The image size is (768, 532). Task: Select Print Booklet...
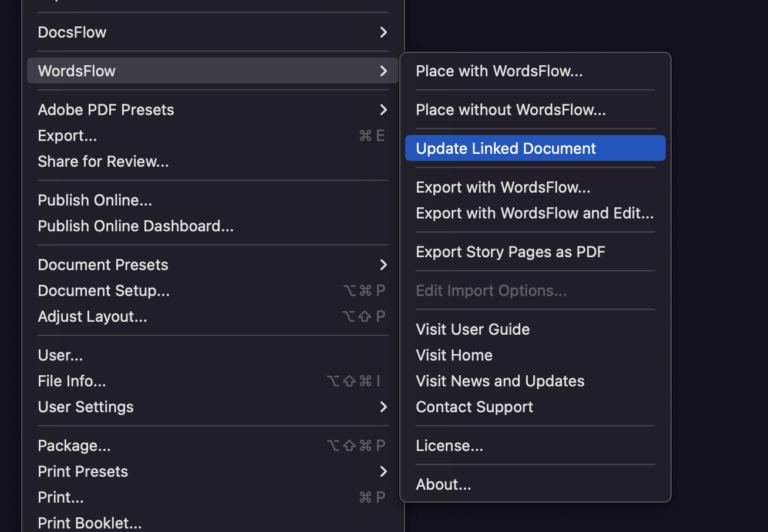coord(213,522)
